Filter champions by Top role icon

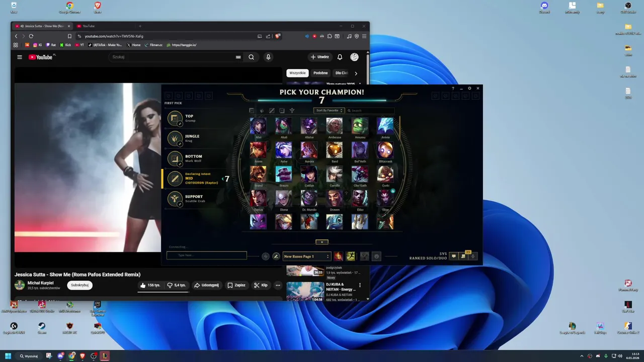point(252,111)
